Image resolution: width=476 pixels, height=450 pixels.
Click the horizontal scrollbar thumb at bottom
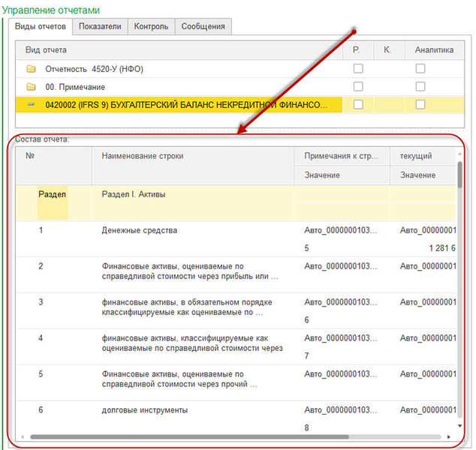[188, 436]
